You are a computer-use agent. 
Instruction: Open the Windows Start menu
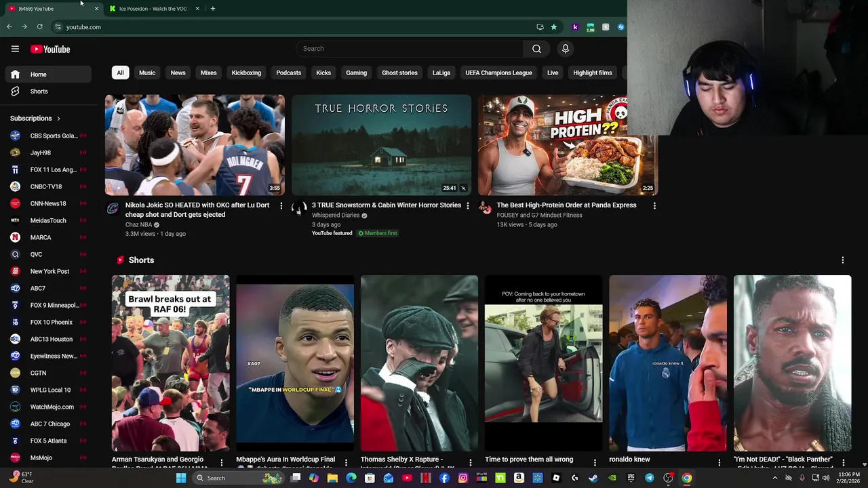click(181, 478)
